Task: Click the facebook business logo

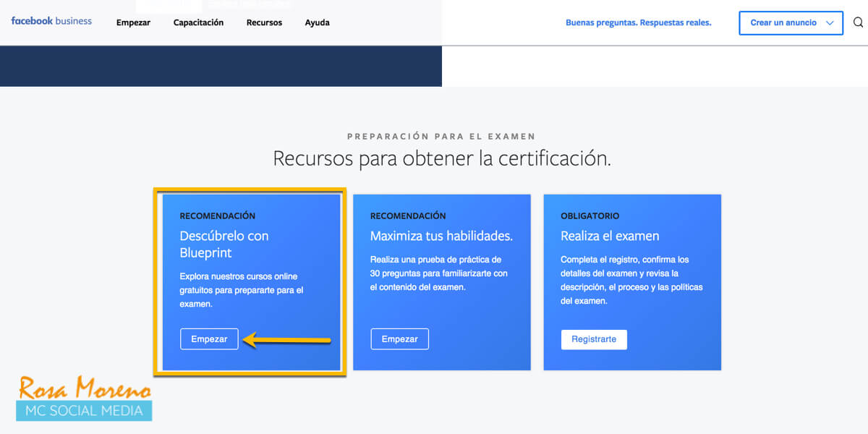Action: pyautogui.click(x=51, y=21)
